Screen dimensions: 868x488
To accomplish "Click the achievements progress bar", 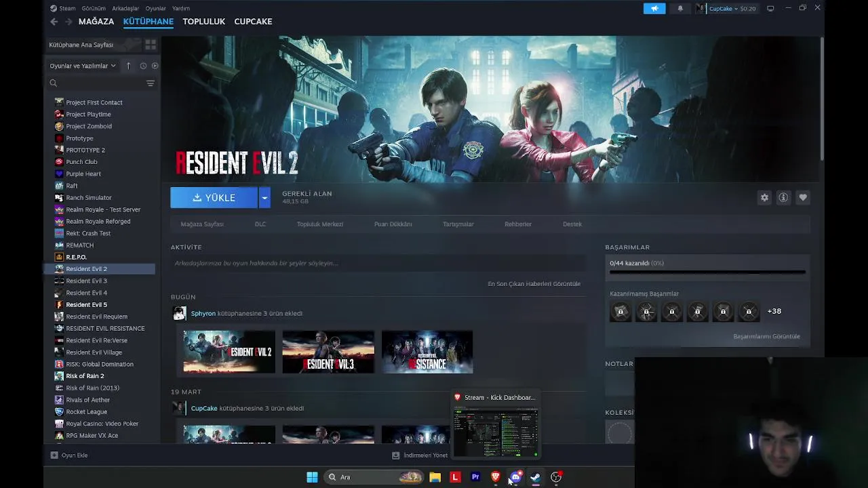I will coord(707,272).
